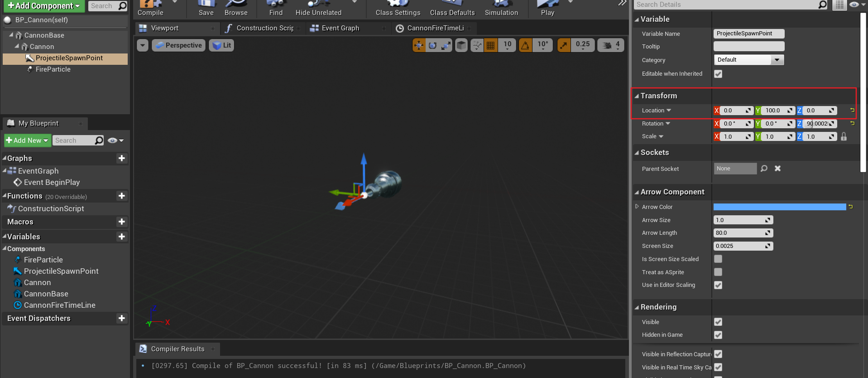Open Class Settings
The height and width of the screenshot is (378, 868).
tap(398, 8)
